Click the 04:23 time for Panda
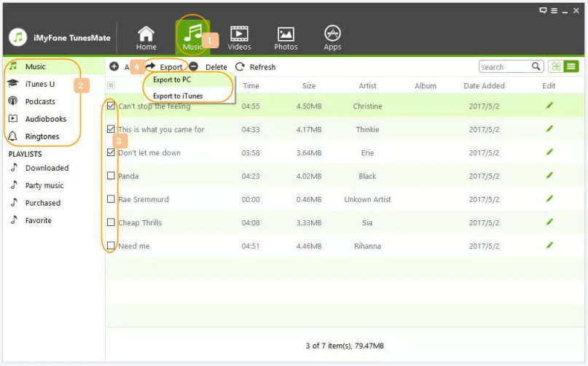Image resolution: width=588 pixels, height=366 pixels. (x=251, y=176)
